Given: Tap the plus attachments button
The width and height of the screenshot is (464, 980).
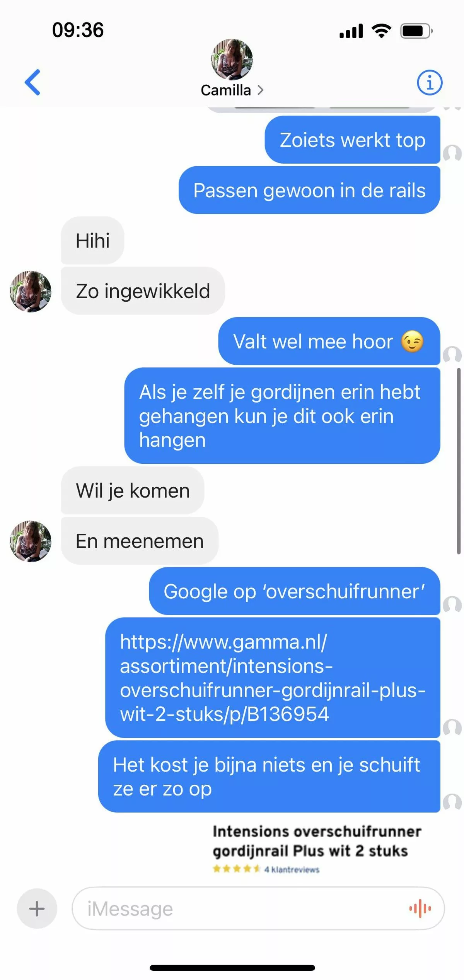Looking at the screenshot, I should click(37, 908).
